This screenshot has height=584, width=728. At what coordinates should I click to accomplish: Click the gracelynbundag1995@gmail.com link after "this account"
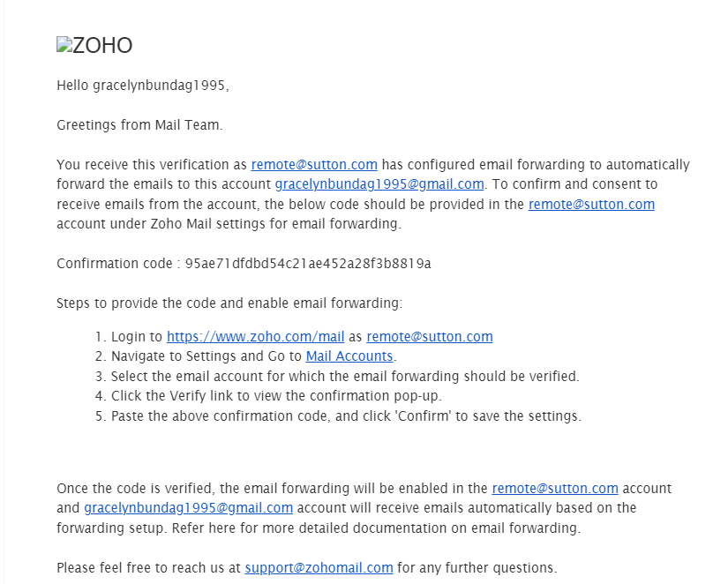click(379, 184)
